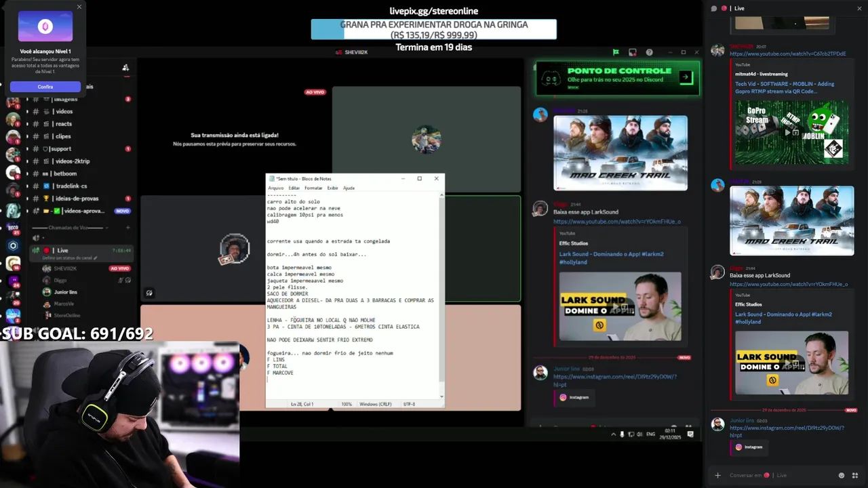Open Notepad's Exibir menu
868x488 pixels.
(332, 188)
